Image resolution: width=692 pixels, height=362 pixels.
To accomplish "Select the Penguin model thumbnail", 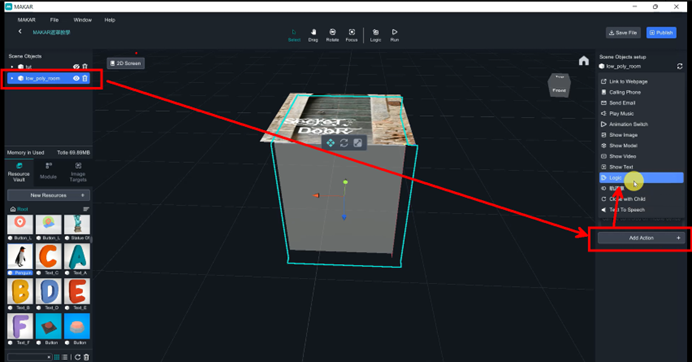I will [20, 256].
